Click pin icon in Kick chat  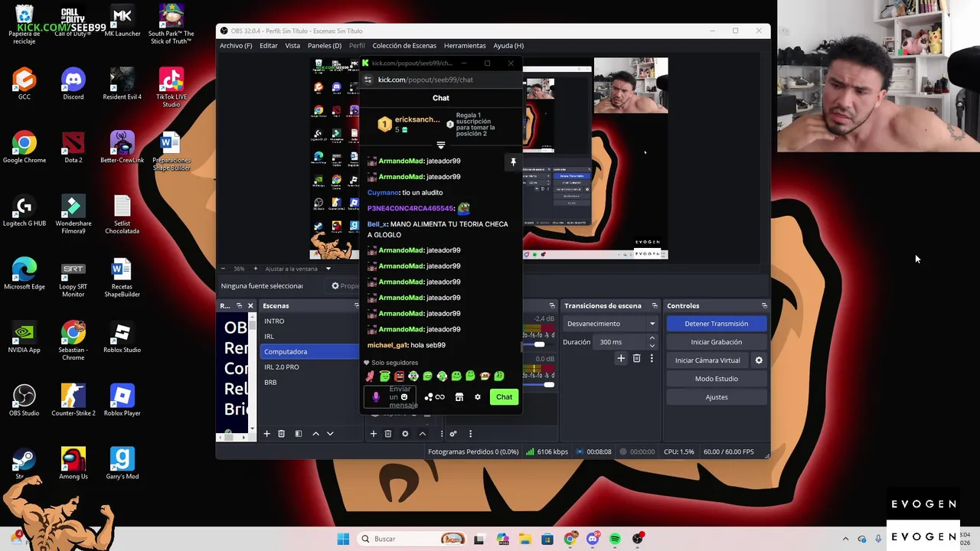[x=513, y=161]
